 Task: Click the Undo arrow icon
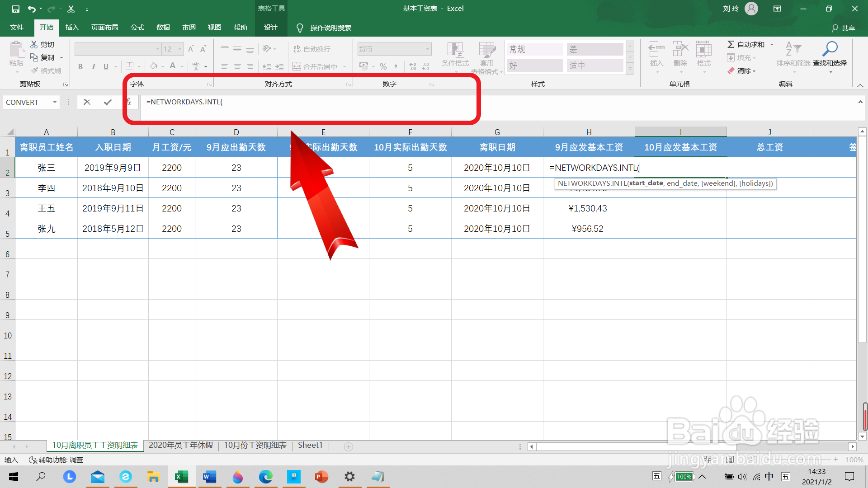[31, 9]
